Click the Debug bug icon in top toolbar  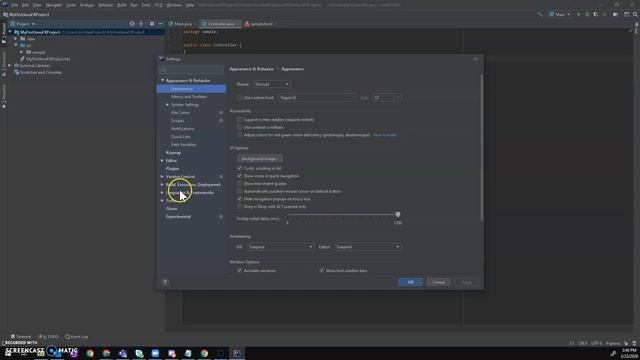pyautogui.click(x=587, y=14)
